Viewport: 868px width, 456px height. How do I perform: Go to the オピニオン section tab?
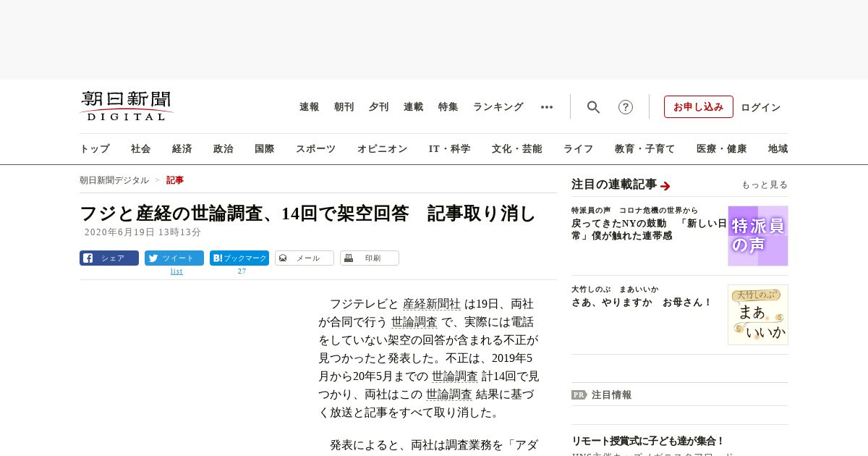click(x=383, y=149)
